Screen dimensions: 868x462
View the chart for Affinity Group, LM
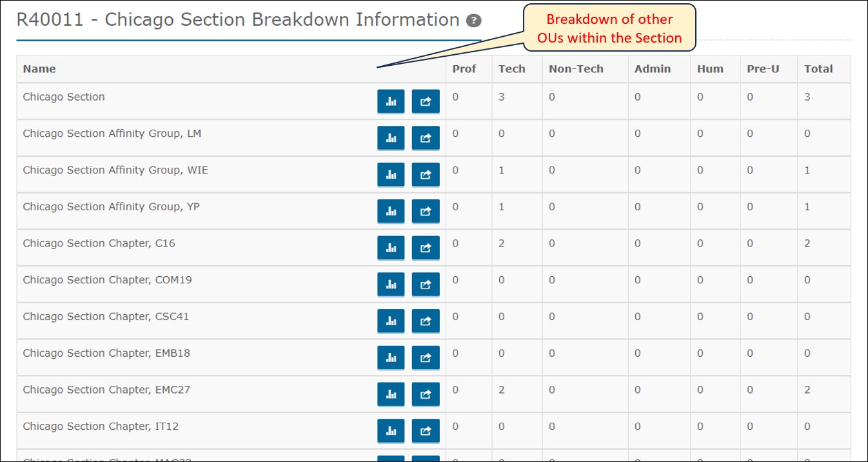[x=391, y=138]
